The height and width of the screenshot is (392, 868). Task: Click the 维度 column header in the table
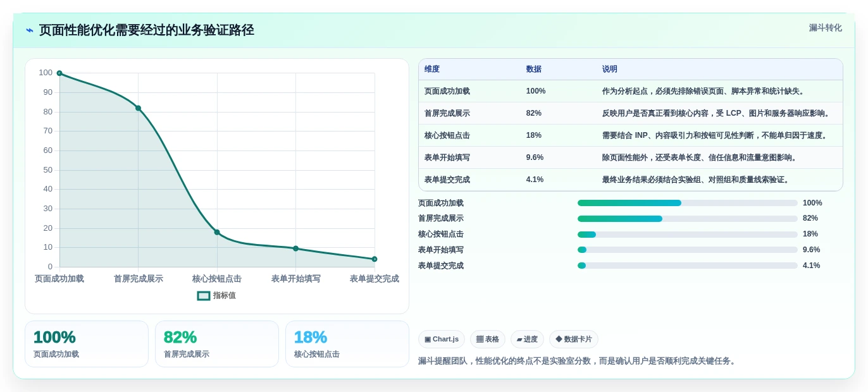pos(432,69)
